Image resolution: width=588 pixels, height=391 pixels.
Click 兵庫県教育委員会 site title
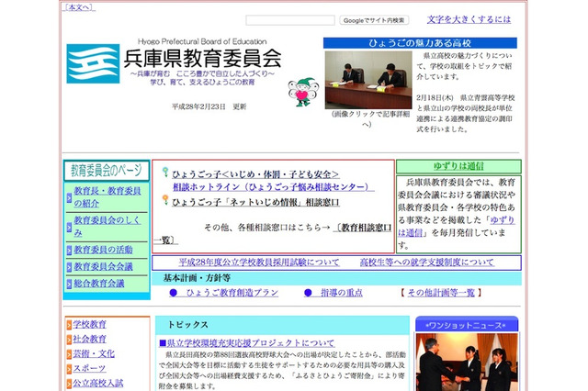[x=203, y=59]
